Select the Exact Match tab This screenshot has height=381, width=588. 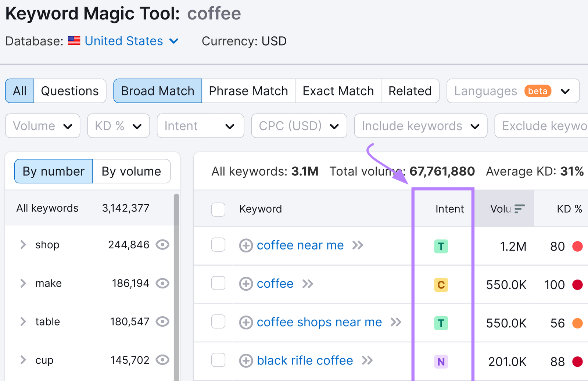click(338, 91)
